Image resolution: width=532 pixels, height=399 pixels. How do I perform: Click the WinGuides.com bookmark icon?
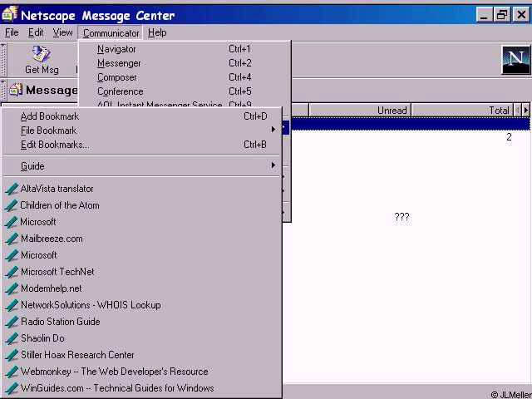(x=12, y=388)
